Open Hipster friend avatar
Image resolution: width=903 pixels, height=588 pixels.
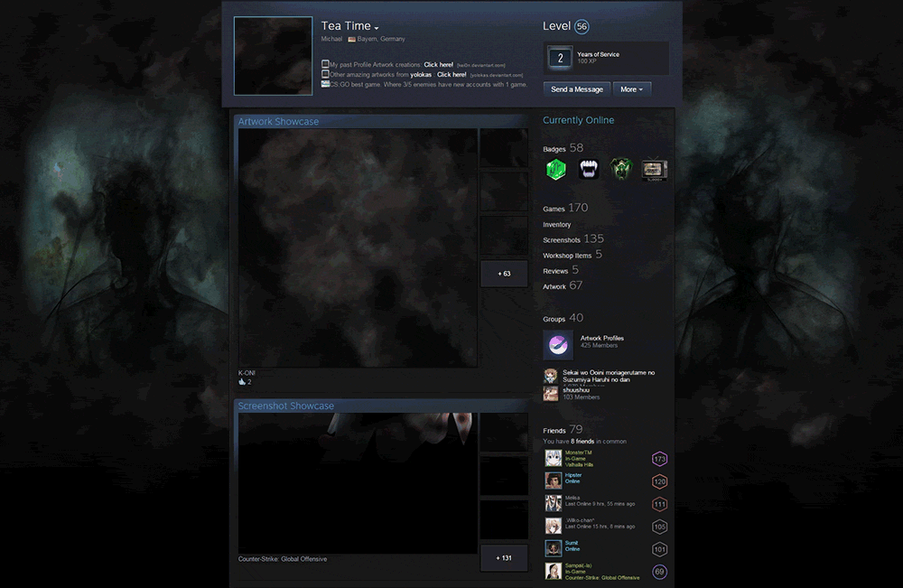(x=554, y=481)
